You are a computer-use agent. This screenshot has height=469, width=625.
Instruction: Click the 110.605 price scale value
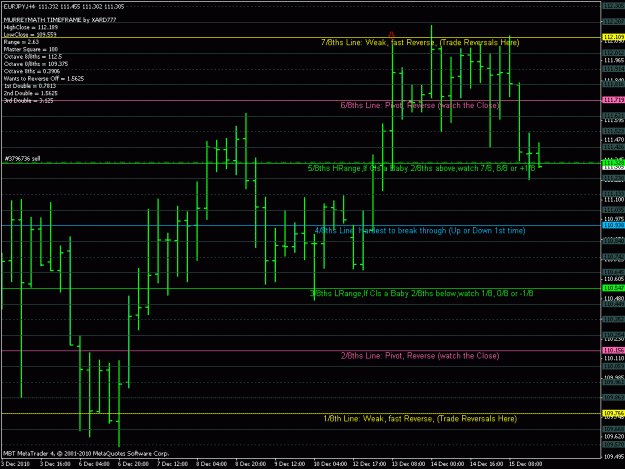pos(614,279)
